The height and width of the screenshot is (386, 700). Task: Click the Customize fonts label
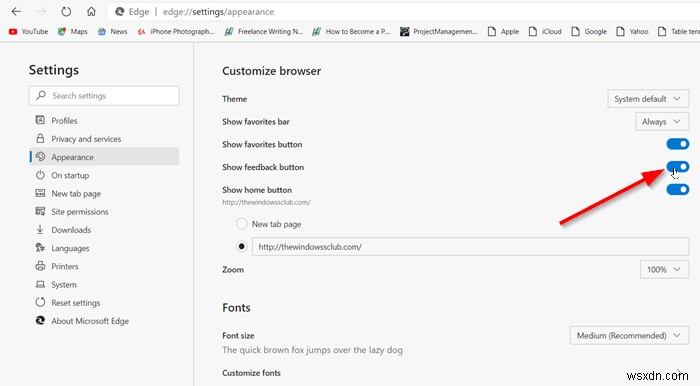[251, 373]
